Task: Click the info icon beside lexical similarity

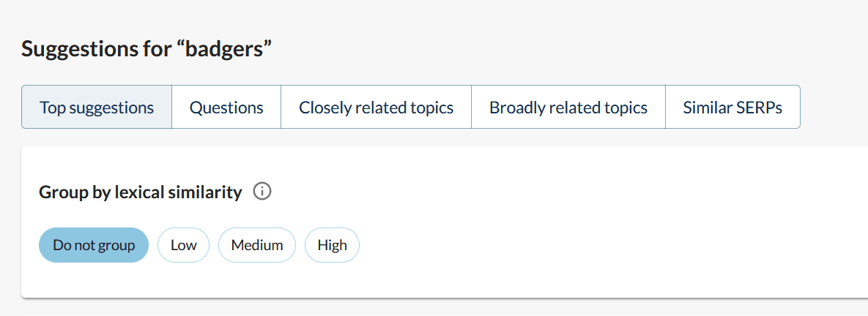Action: (x=262, y=192)
